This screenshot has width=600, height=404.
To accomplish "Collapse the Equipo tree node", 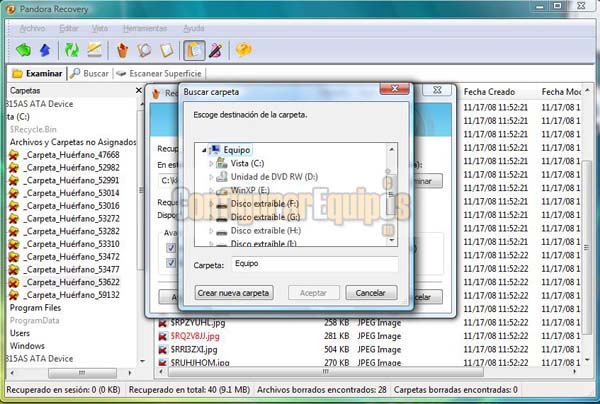I will tap(204, 150).
